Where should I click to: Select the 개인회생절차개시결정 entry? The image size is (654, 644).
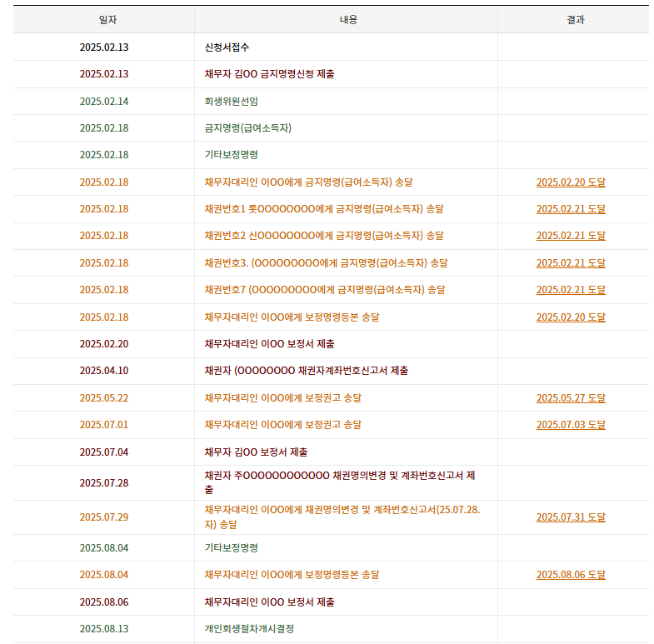click(x=249, y=629)
